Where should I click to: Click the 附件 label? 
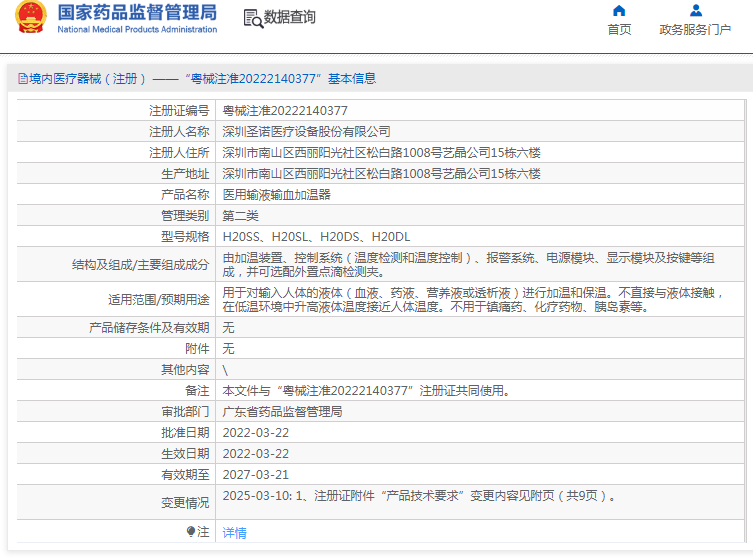(197, 349)
